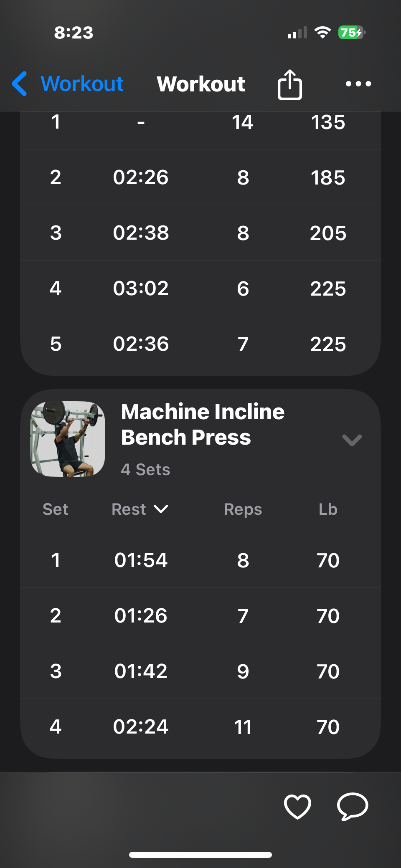Viewport: 401px width, 868px height.
Task: Tap the Machine Incline Bench Press thumbnail
Action: (68, 439)
